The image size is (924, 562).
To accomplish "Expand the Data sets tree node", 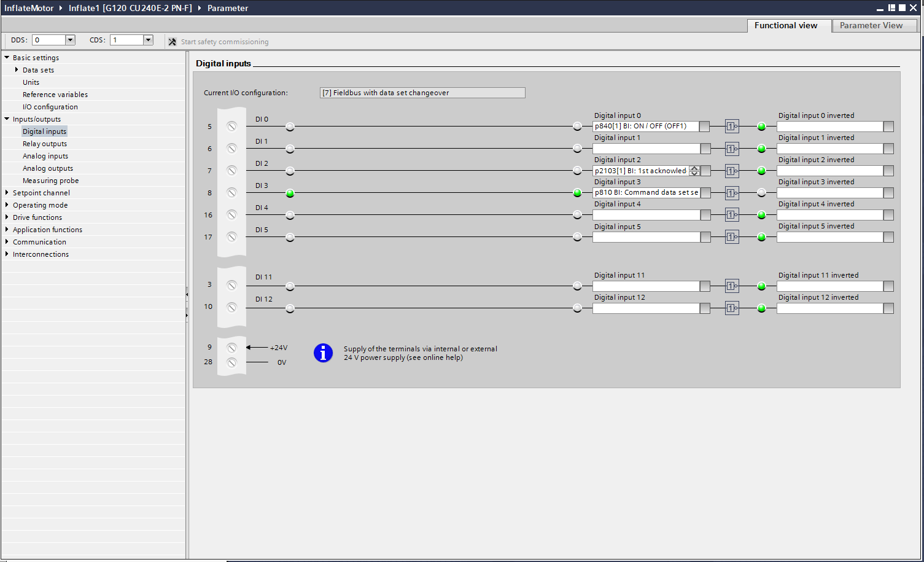I will tap(17, 69).
